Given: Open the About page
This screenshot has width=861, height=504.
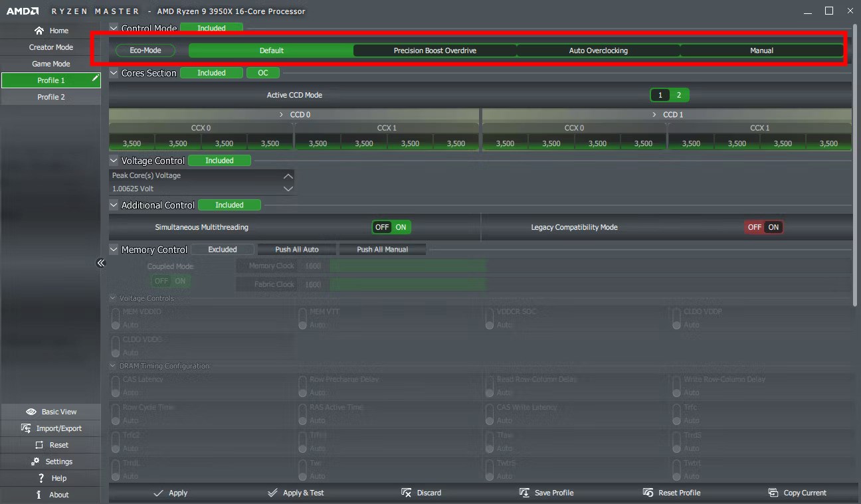Looking at the screenshot, I should [x=51, y=495].
